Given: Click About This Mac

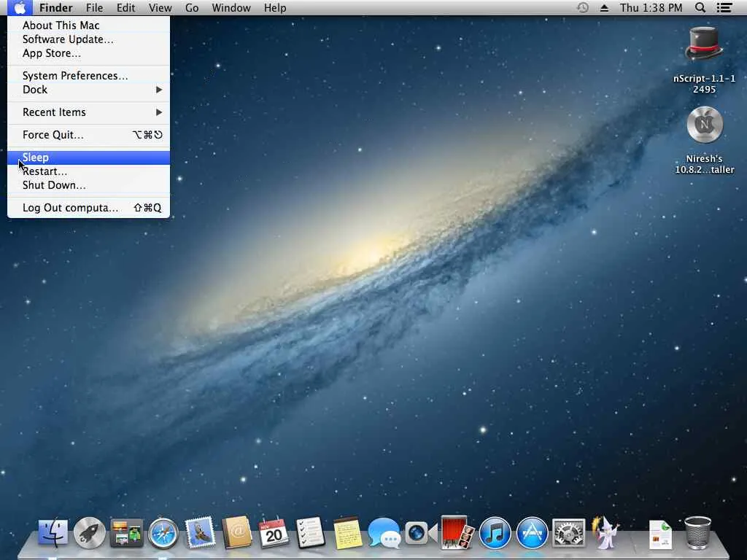Looking at the screenshot, I should (61, 26).
